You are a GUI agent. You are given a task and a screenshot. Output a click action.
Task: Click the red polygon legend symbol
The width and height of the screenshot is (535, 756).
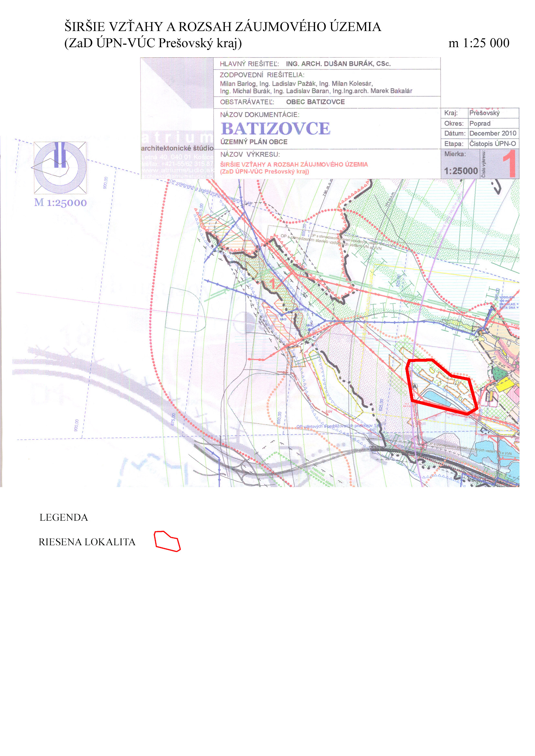(x=167, y=541)
